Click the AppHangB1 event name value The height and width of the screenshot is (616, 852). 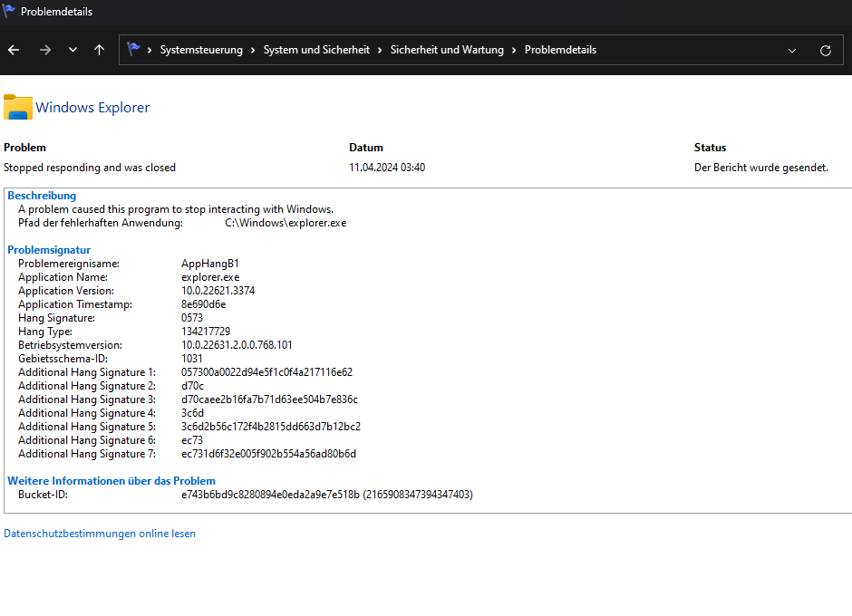click(x=209, y=264)
